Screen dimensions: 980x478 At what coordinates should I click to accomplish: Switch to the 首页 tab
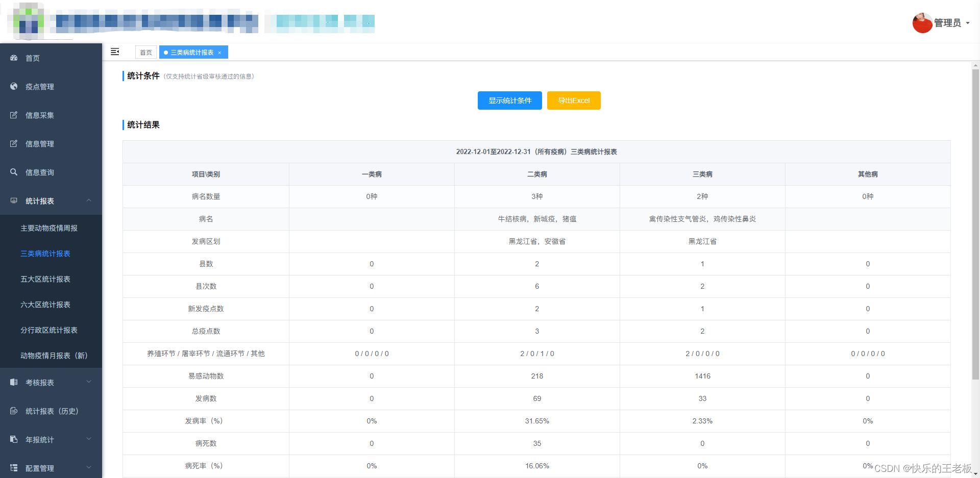click(145, 52)
